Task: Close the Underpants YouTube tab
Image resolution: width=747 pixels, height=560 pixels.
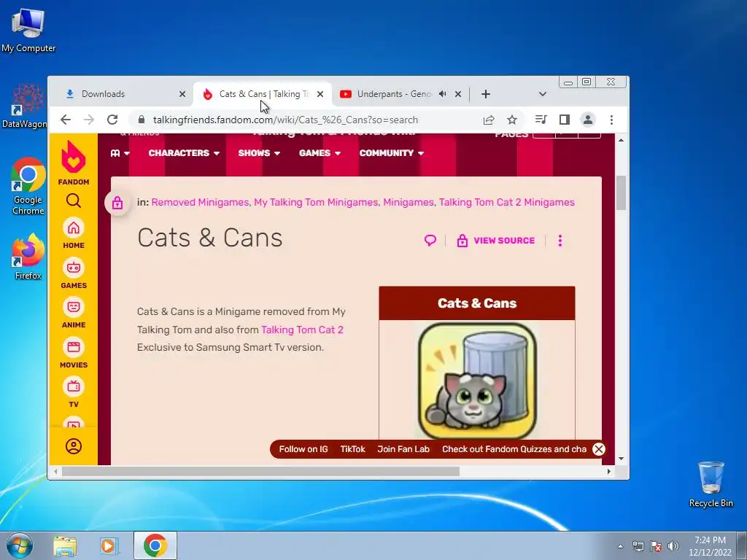Action: tap(458, 94)
